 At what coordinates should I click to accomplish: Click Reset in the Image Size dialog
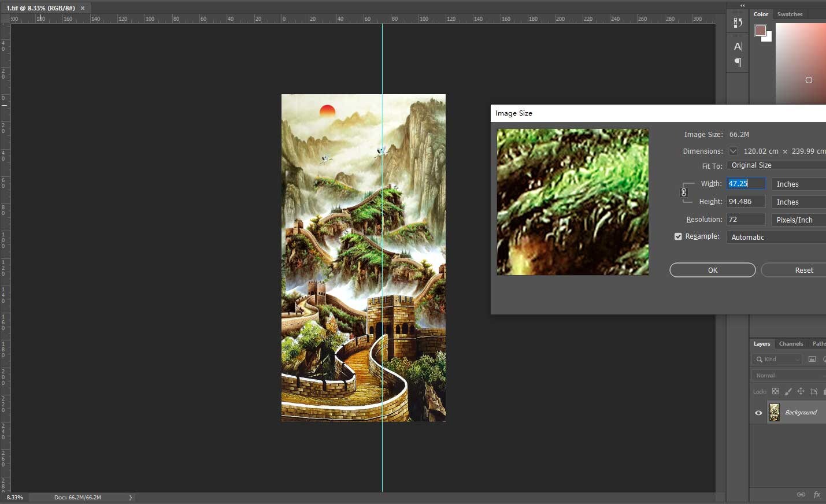click(804, 270)
